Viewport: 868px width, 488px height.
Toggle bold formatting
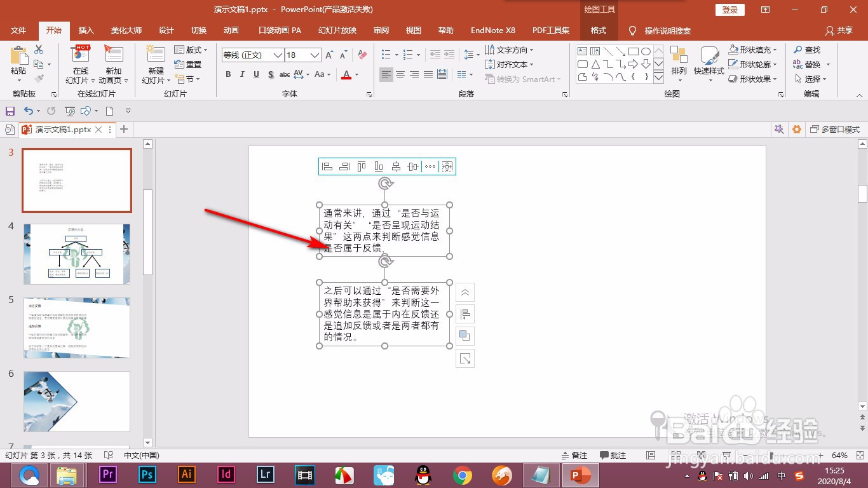pos(228,74)
